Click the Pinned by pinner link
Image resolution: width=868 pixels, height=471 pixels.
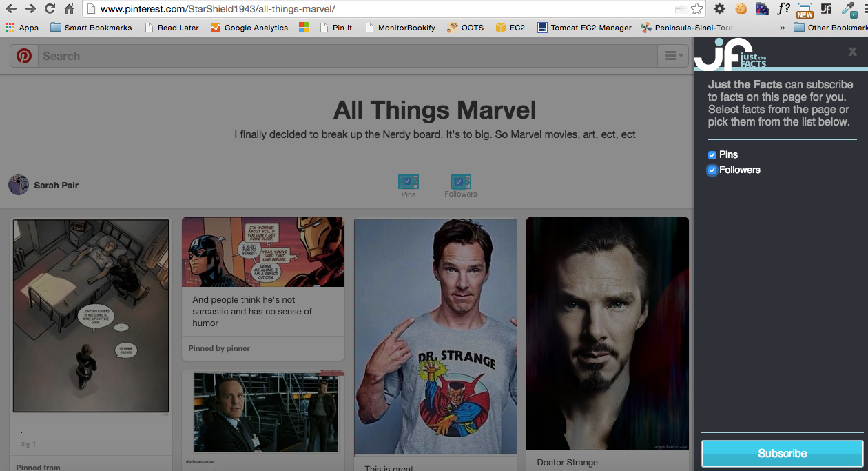point(219,348)
